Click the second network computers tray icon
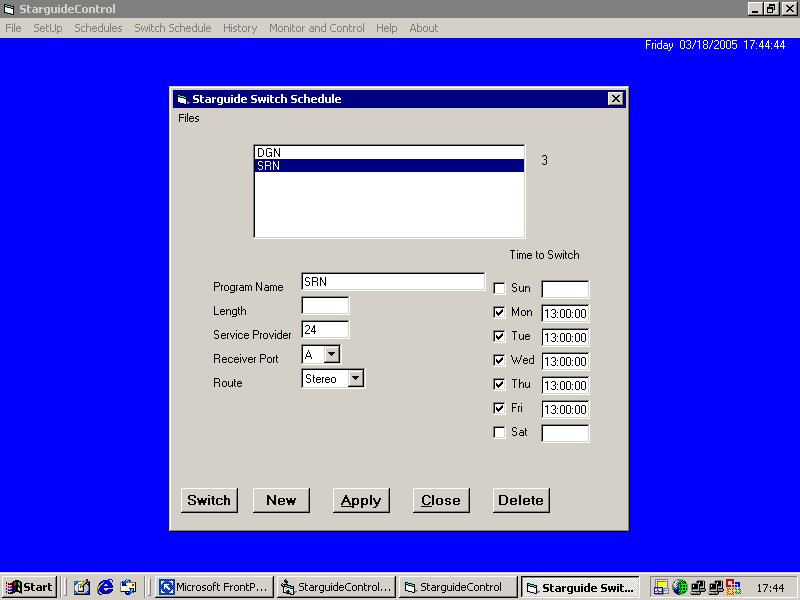 (x=715, y=587)
